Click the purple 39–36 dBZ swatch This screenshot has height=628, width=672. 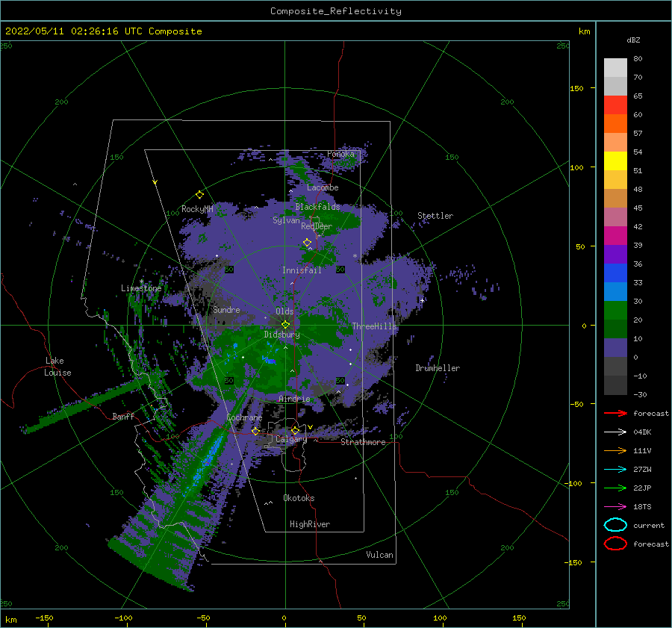(615, 255)
